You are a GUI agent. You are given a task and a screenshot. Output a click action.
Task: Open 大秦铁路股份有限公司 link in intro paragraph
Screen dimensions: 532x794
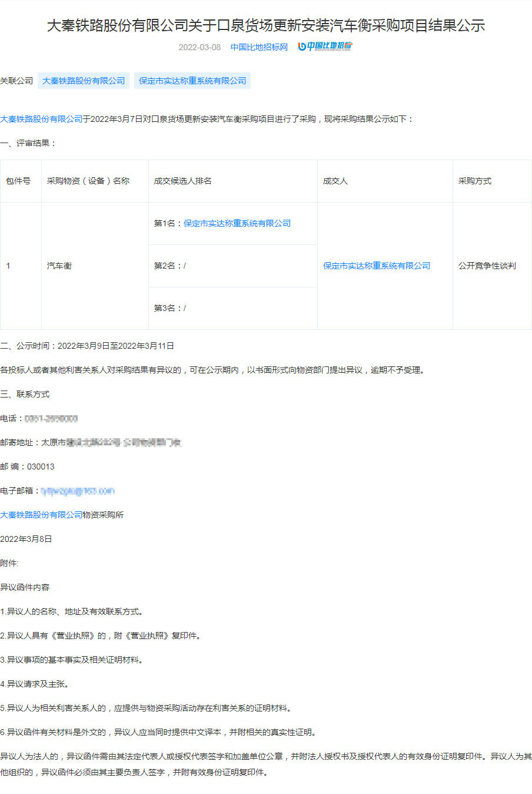41,119
